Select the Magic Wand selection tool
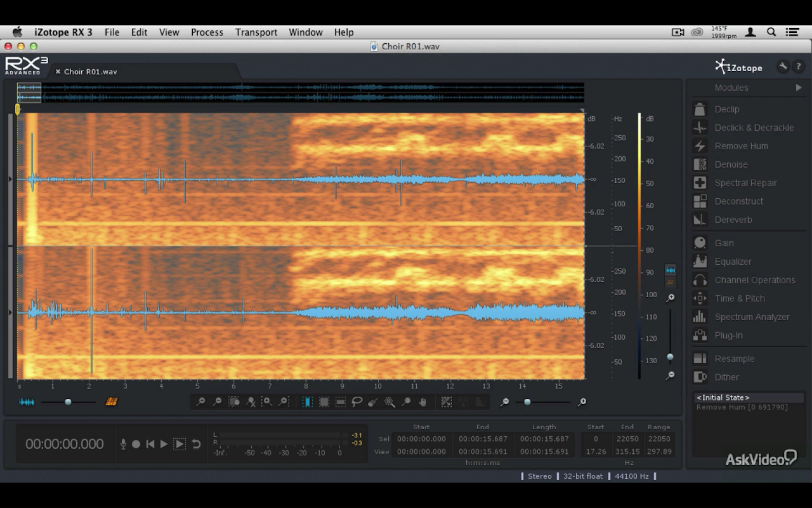 point(390,402)
